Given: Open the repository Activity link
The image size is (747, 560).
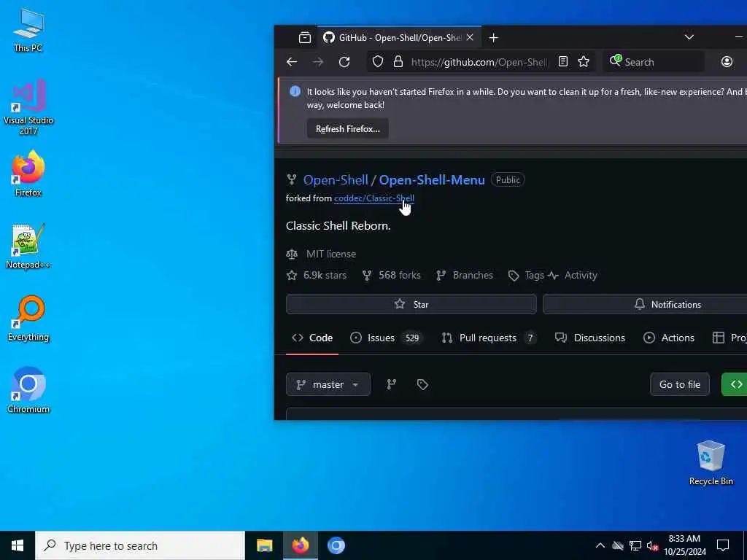Looking at the screenshot, I should click(573, 275).
